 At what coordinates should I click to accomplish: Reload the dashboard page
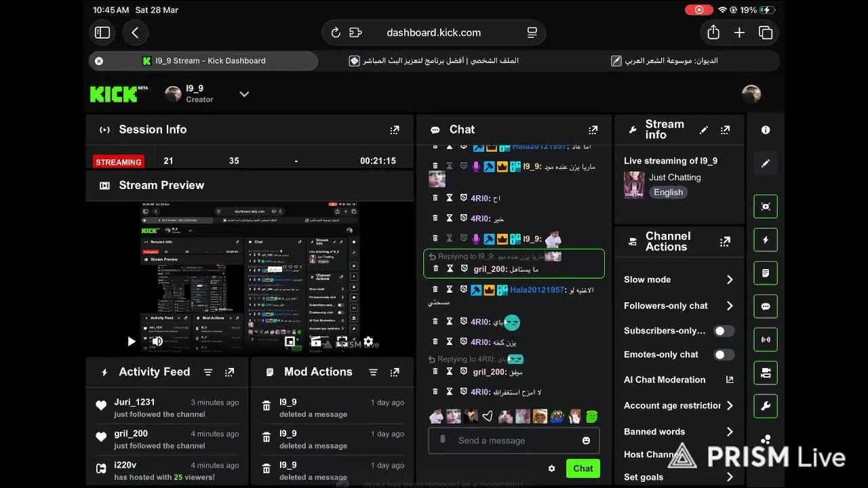(x=336, y=33)
